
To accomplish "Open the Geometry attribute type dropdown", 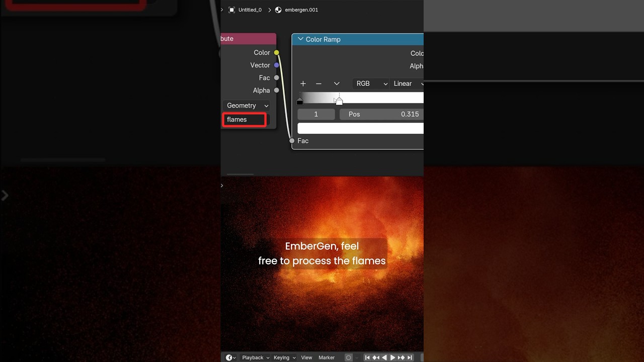I will [x=247, y=106].
